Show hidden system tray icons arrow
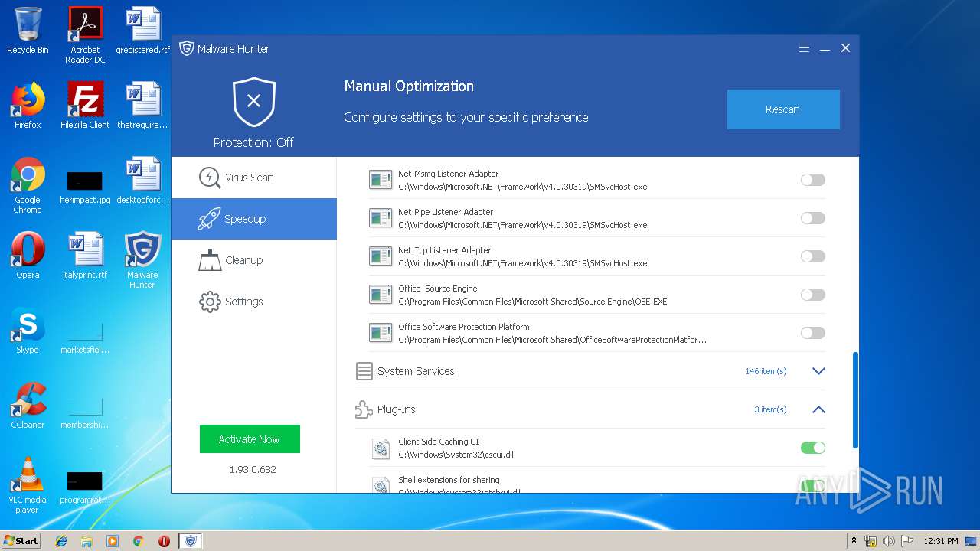Image resolution: width=980 pixels, height=551 pixels. click(x=854, y=540)
